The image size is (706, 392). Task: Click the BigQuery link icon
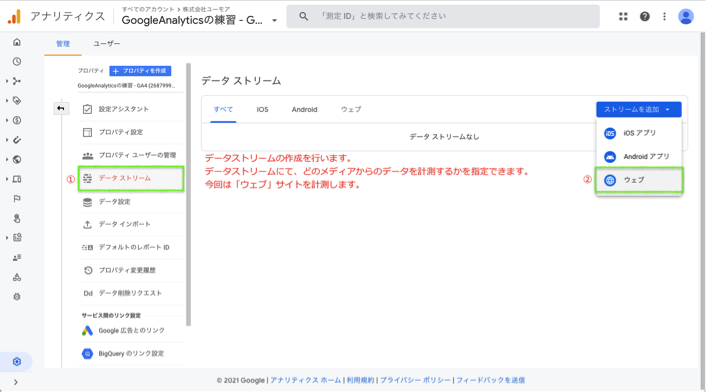87,354
